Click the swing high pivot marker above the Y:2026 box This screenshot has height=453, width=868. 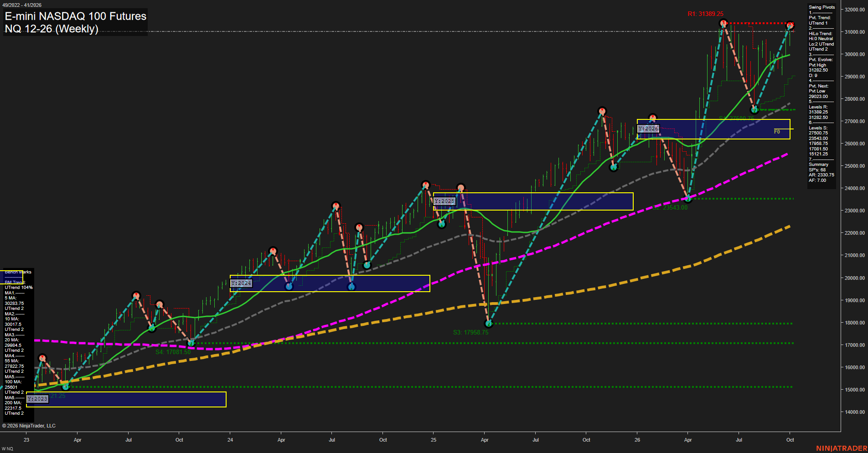pos(653,118)
